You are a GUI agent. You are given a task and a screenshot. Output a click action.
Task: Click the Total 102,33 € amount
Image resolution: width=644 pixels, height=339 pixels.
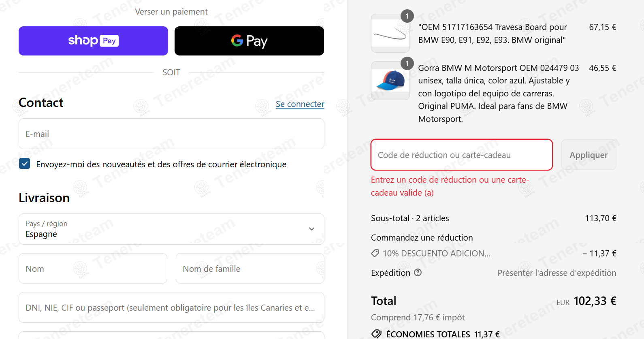(x=595, y=301)
